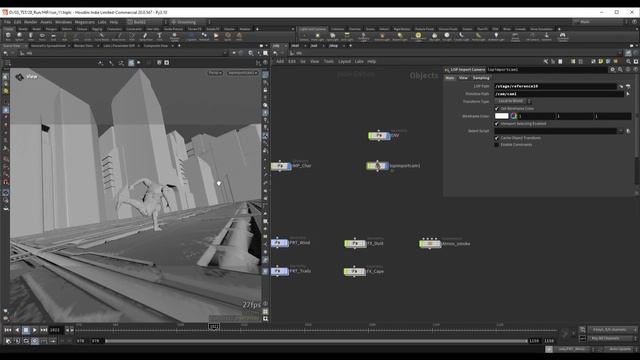Open the Megascans menu
This screenshot has height=360, width=640.
point(84,22)
